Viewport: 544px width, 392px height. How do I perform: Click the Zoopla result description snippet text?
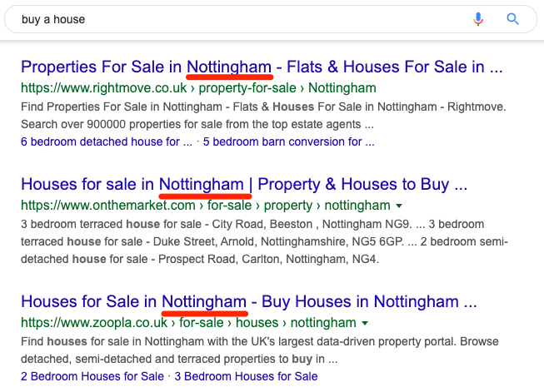click(x=260, y=350)
